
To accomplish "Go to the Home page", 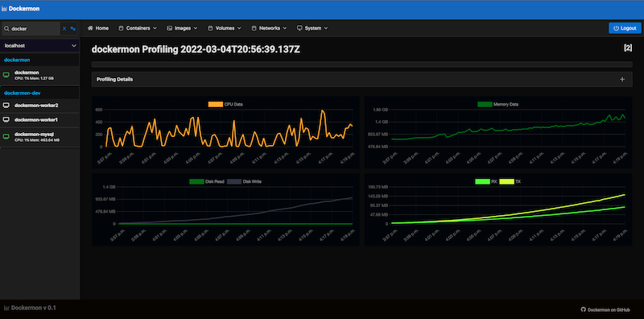I will pyautogui.click(x=98, y=28).
